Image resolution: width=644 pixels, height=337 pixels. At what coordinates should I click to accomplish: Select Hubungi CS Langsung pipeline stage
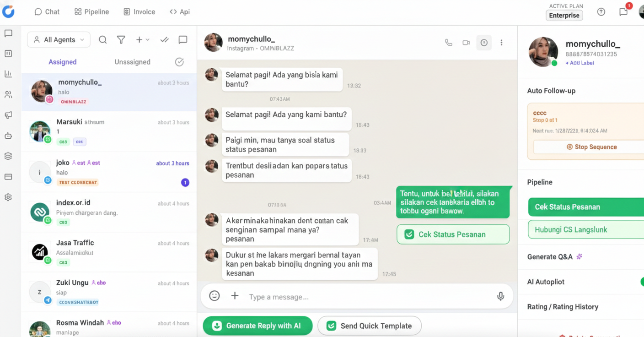coord(586,230)
